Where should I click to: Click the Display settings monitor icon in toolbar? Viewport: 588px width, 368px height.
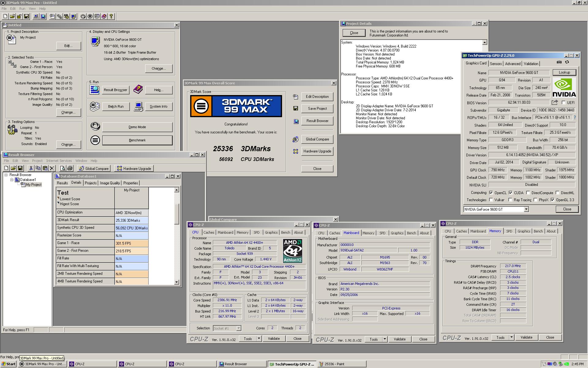(73, 16)
